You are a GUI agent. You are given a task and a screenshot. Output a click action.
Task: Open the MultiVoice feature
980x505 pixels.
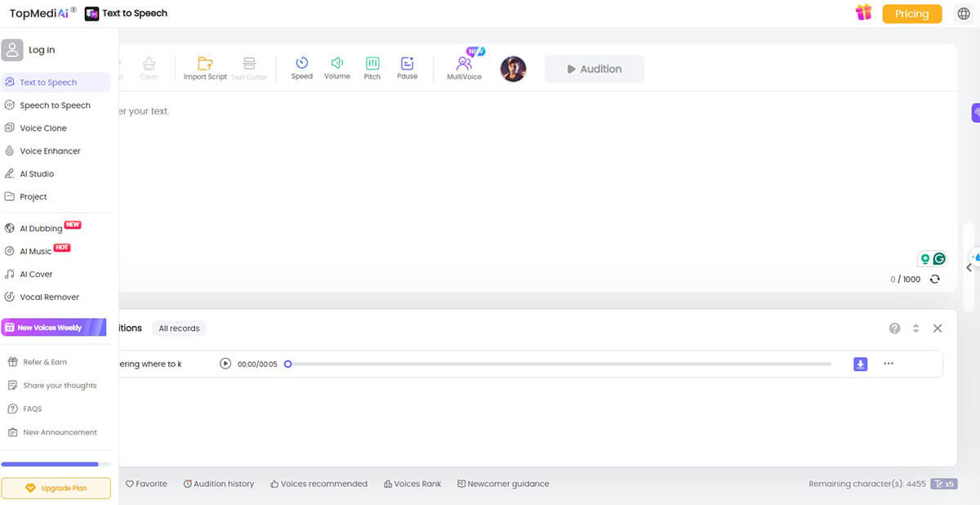(x=464, y=65)
